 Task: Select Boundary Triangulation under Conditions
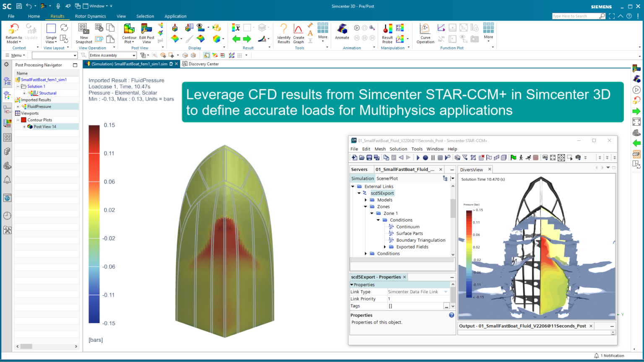pos(421,240)
